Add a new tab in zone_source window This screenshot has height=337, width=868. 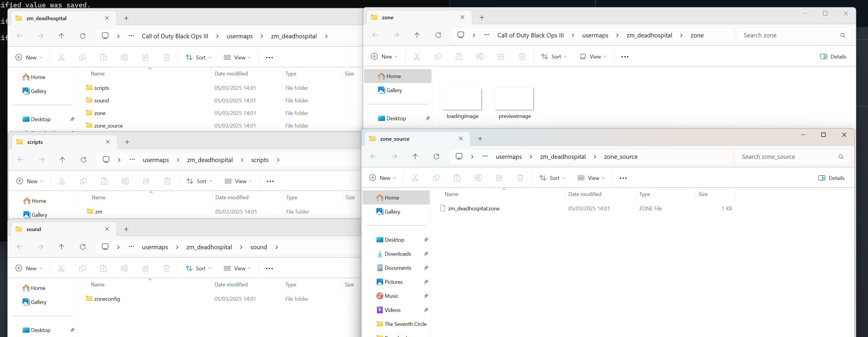coord(480,139)
